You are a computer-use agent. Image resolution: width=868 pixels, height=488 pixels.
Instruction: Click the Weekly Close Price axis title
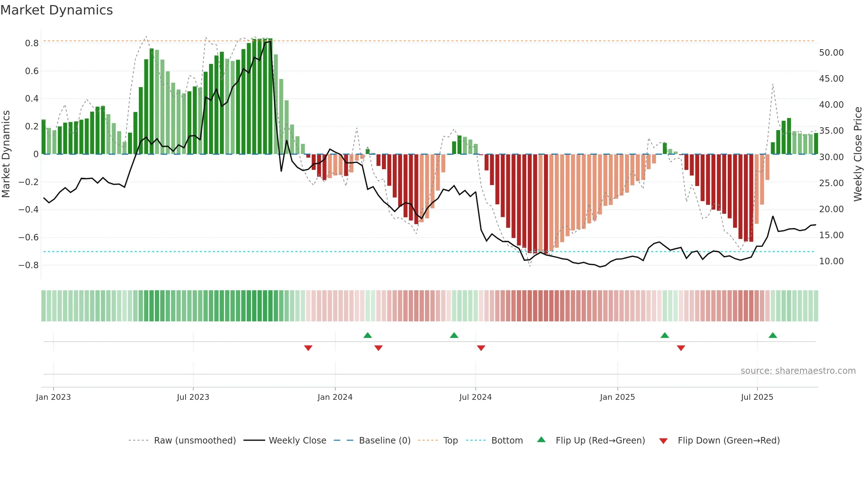(858, 154)
